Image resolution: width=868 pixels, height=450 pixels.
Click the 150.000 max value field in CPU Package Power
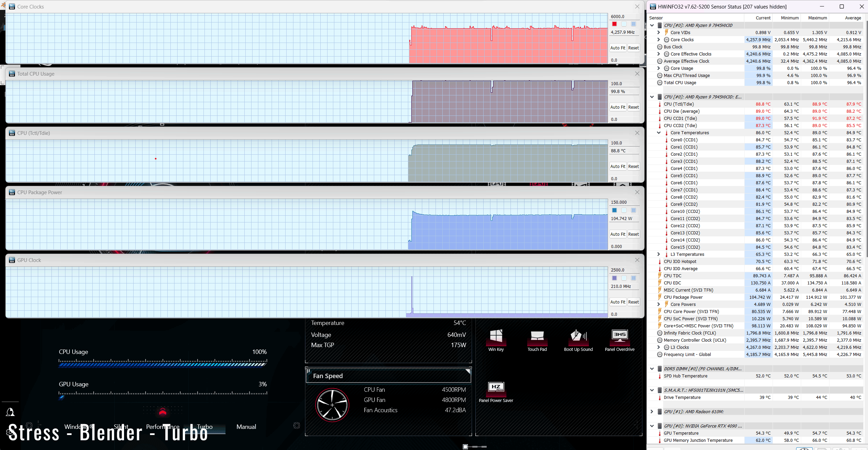[624, 202]
